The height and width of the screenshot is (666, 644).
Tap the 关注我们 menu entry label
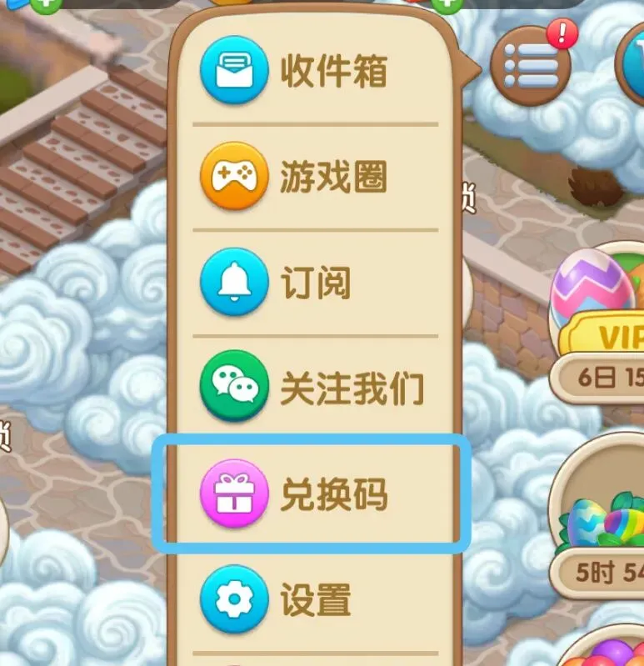352,388
